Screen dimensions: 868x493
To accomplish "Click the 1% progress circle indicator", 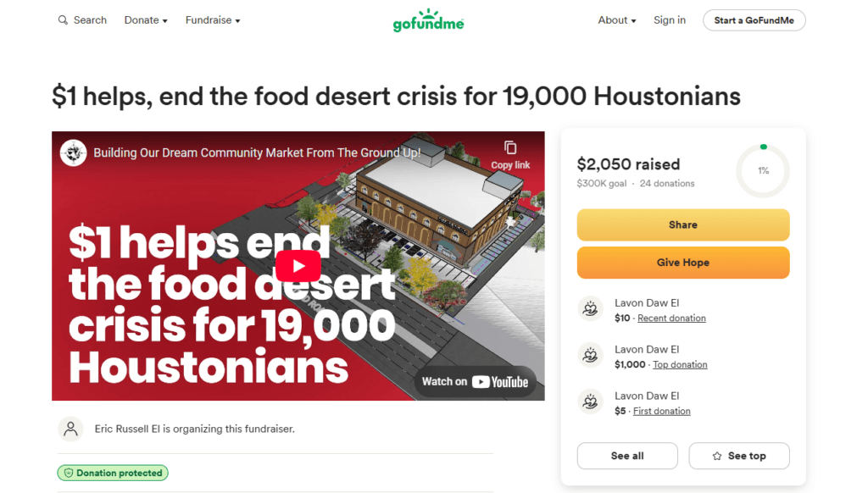I will (x=763, y=171).
